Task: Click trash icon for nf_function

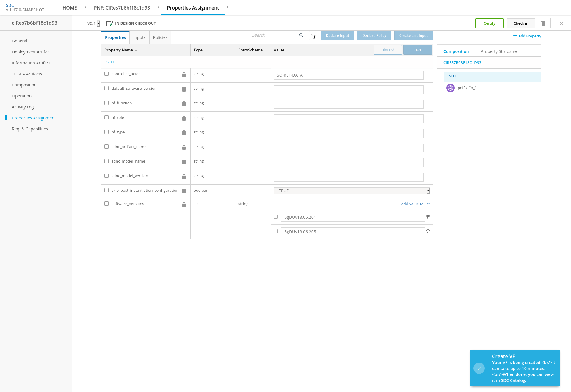Action: point(184,104)
